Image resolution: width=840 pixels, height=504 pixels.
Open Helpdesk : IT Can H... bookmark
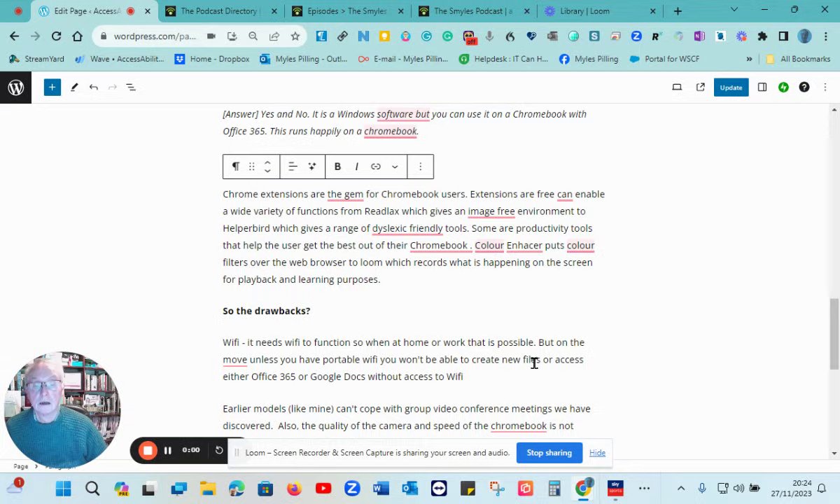pos(504,59)
